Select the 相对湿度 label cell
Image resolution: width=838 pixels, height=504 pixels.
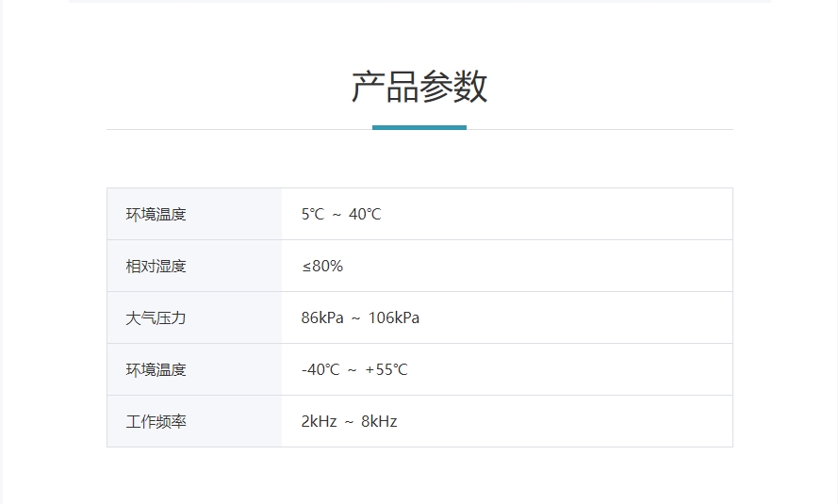tap(194, 266)
